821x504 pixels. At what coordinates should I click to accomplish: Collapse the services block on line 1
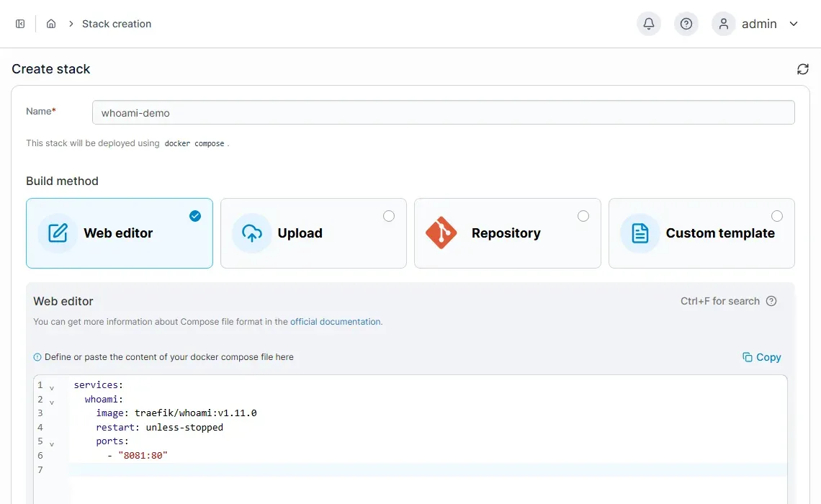(51, 388)
